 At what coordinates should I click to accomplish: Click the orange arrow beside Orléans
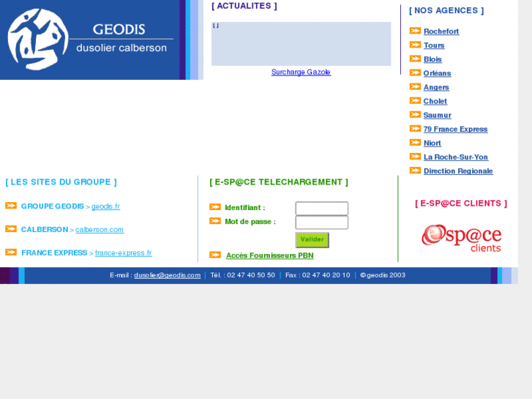(415, 72)
